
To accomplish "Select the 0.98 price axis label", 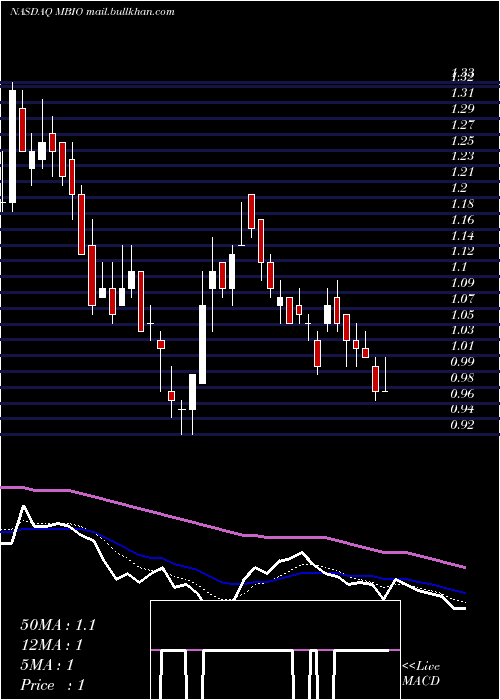I will [x=463, y=378].
